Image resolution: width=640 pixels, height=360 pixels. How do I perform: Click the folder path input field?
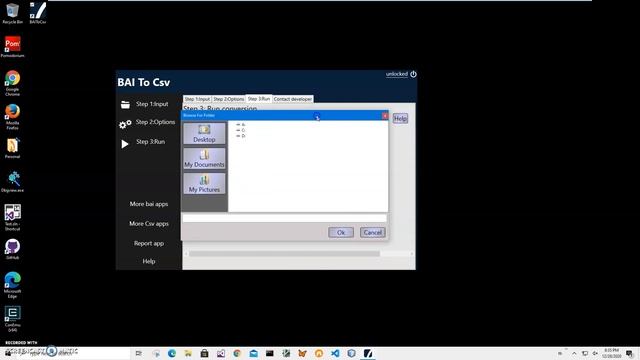[x=284, y=218]
